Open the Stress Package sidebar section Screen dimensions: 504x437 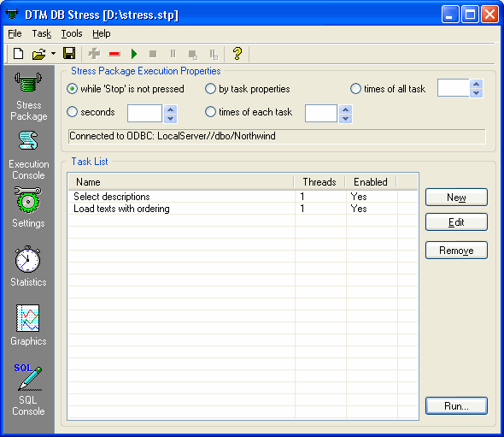tap(28, 97)
